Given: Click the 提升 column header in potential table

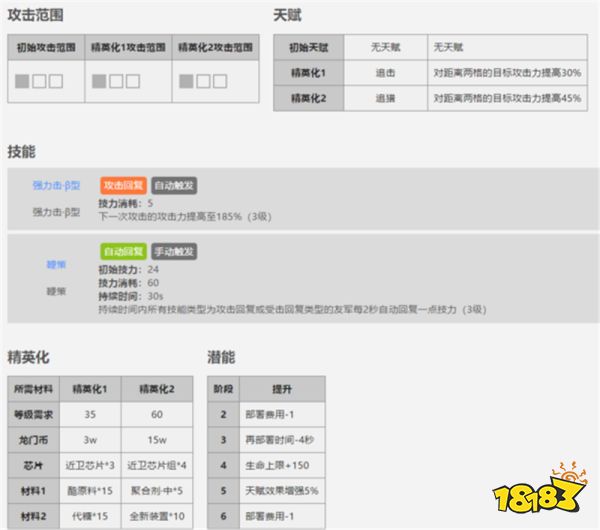Looking at the screenshot, I should click(x=282, y=388).
